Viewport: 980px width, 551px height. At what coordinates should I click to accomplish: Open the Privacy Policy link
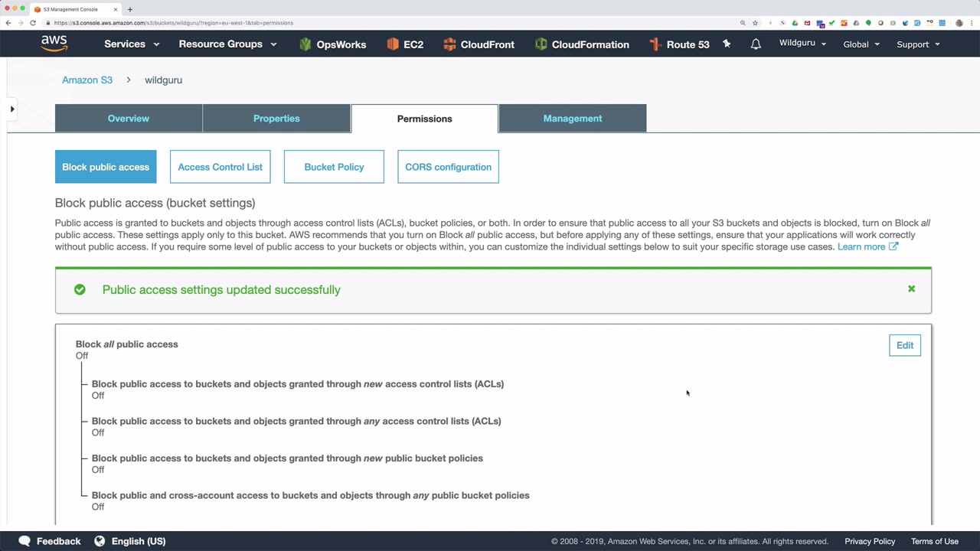(x=870, y=541)
